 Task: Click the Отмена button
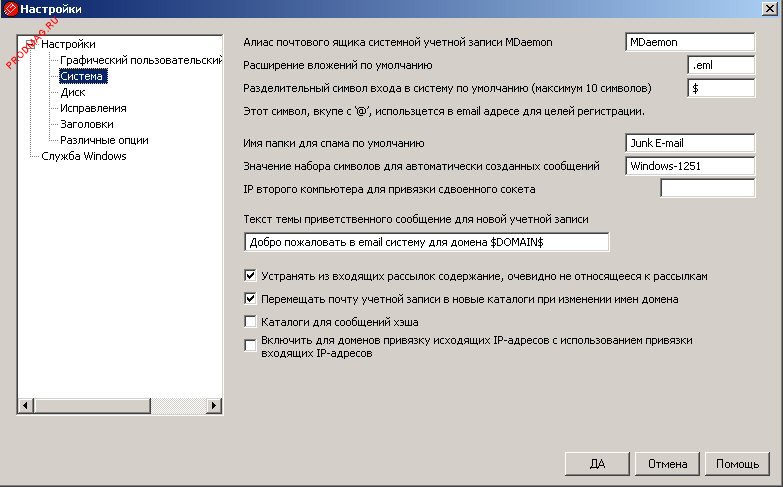click(666, 464)
